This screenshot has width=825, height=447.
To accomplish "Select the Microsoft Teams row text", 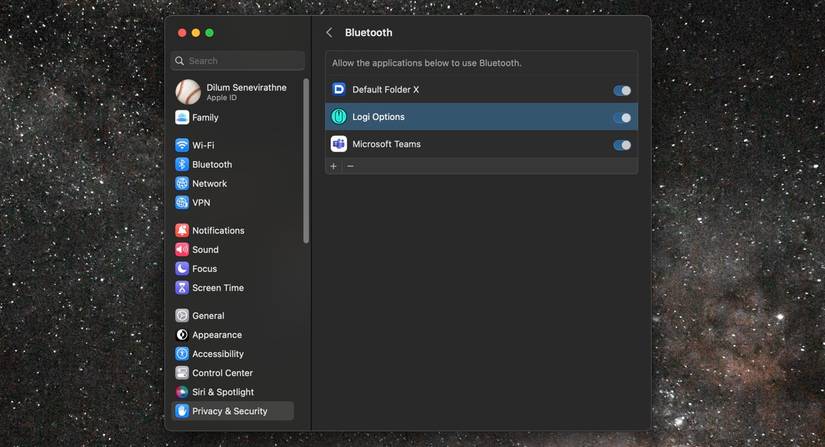I will coord(386,144).
